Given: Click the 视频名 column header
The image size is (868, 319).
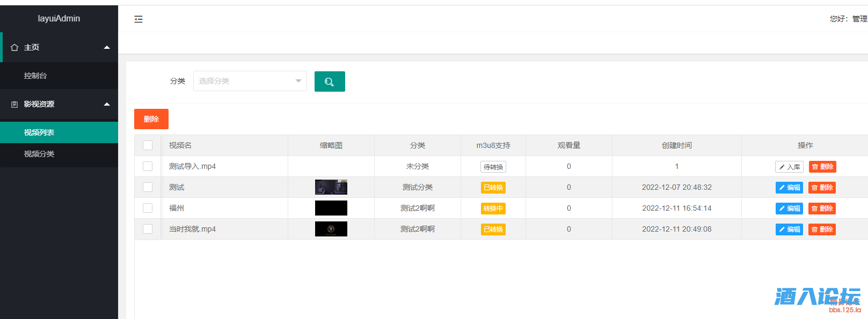Looking at the screenshot, I should [x=180, y=145].
